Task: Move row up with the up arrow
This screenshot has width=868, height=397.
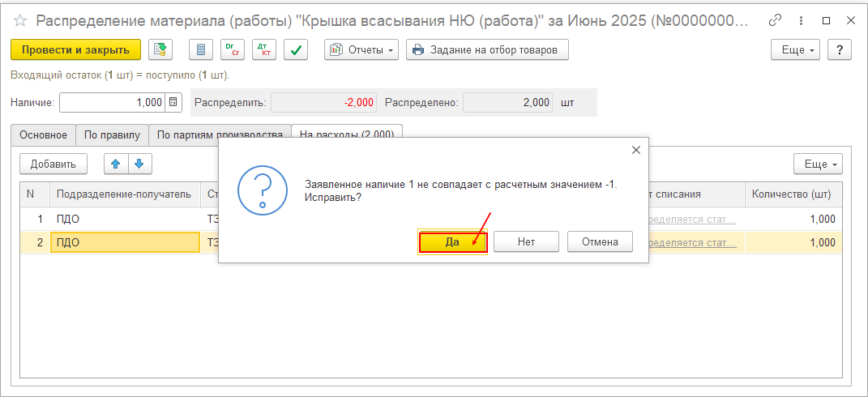Action: [115, 164]
